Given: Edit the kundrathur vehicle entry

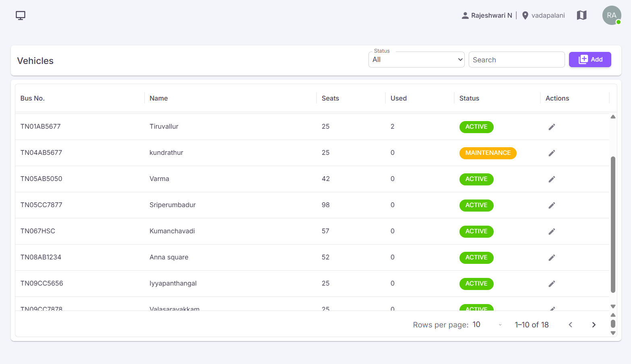Looking at the screenshot, I should click(x=552, y=153).
